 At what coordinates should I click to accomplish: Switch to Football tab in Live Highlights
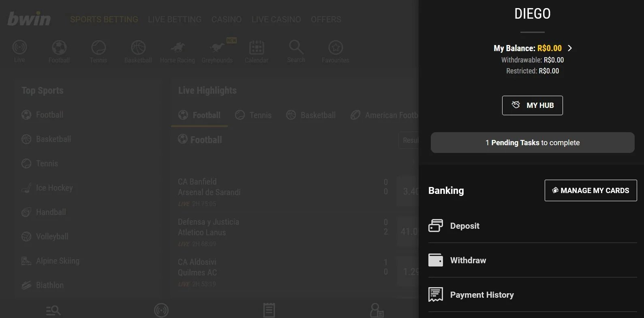pos(199,115)
